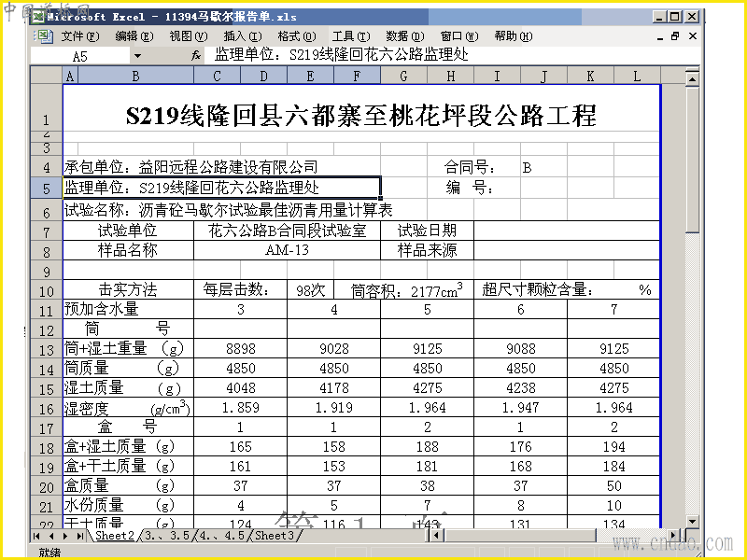Expand the Name Box dropdown arrow

[x=137, y=56]
